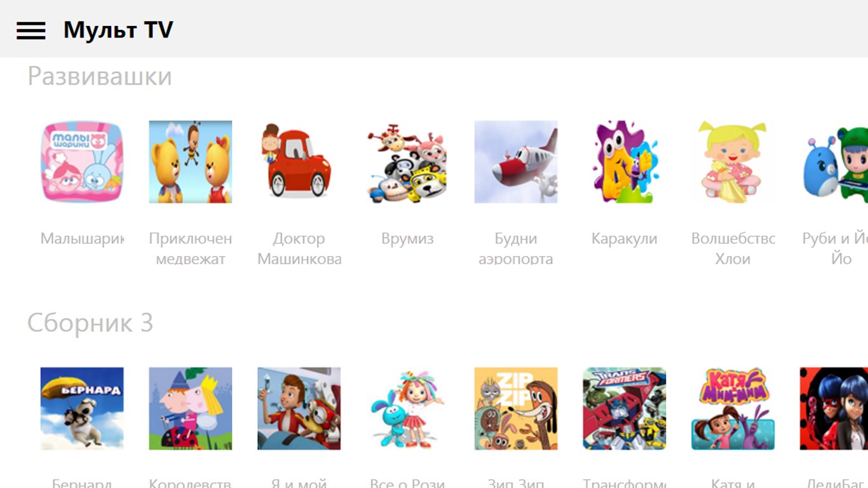Open the bear cubs cartoon thumbnail
The width and height of the screenshot is (868, 488).
(191, 162)
